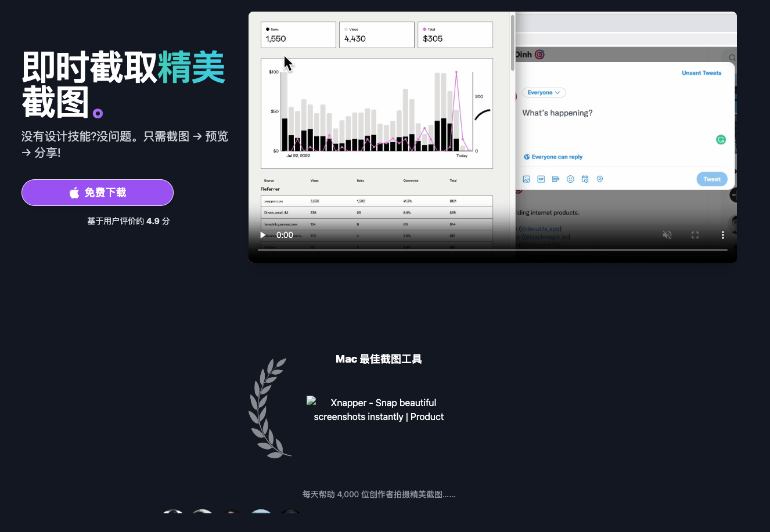Click the What's happening? text field

coord(557,113)
